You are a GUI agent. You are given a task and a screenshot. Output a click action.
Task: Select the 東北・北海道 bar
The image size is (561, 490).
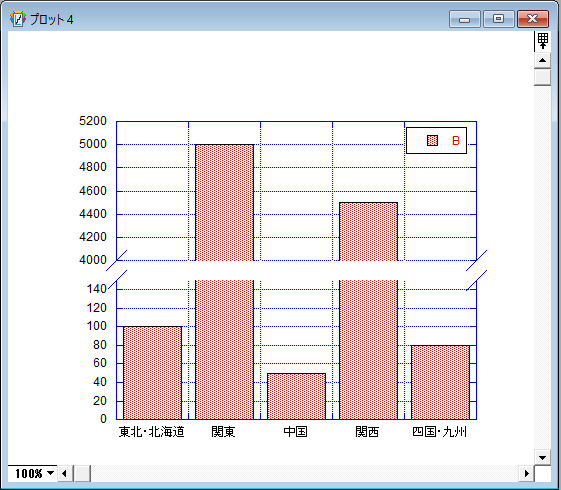tap(152, 373)
